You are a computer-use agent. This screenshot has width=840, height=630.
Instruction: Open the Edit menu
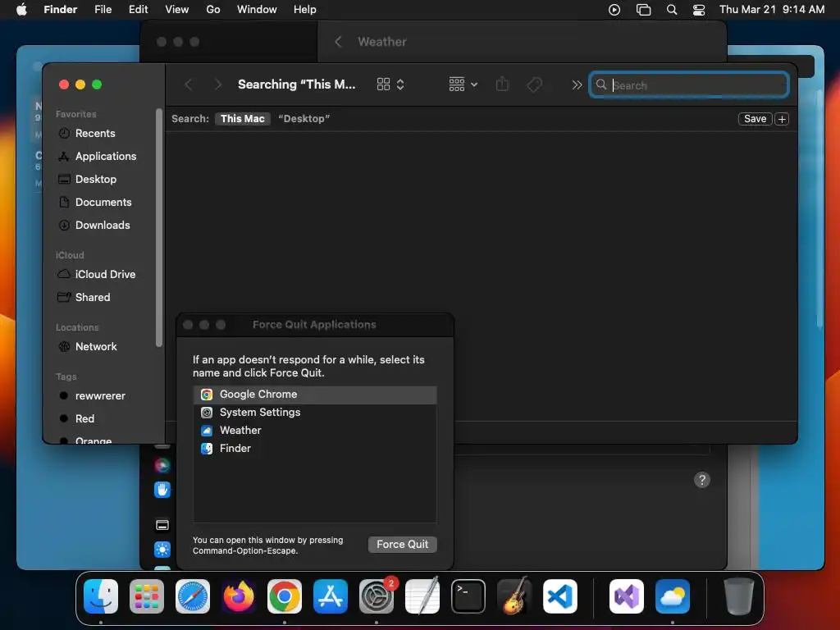[x=138, y=10]
